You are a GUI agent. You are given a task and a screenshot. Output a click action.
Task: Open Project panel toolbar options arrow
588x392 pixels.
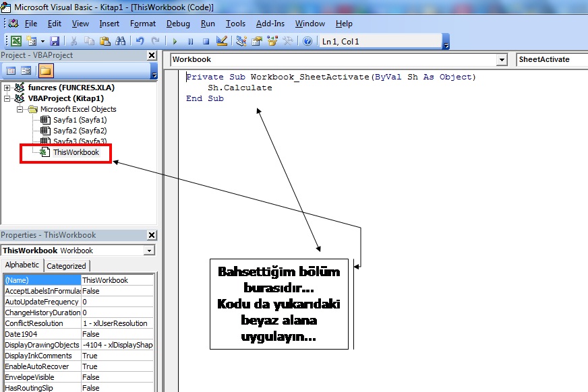pos(154,71)
